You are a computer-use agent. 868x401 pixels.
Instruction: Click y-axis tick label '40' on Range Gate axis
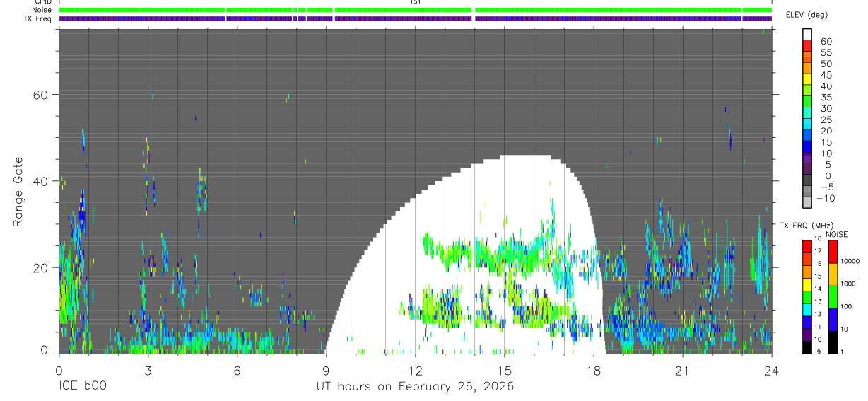(42, 181)
